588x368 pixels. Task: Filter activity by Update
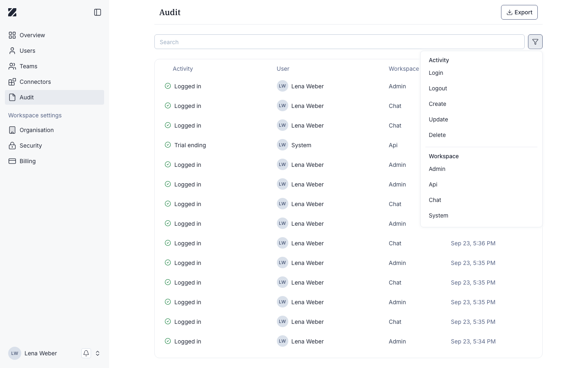coord(481,119)
